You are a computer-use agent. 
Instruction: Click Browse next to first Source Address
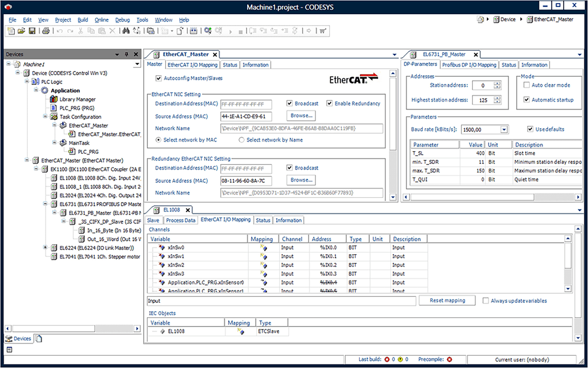click(301, 116)
